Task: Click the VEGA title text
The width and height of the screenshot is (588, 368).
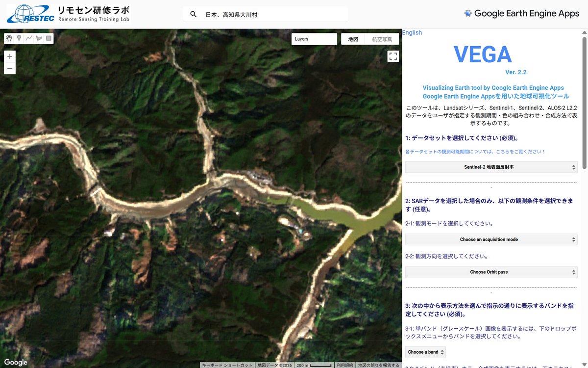Action: pyautogui.click(x=483, y=54)
